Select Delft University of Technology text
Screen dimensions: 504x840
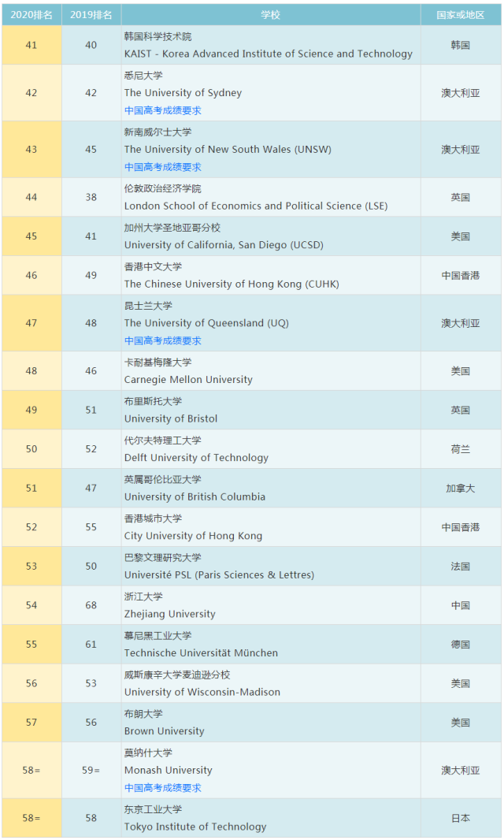click(197, 458)
